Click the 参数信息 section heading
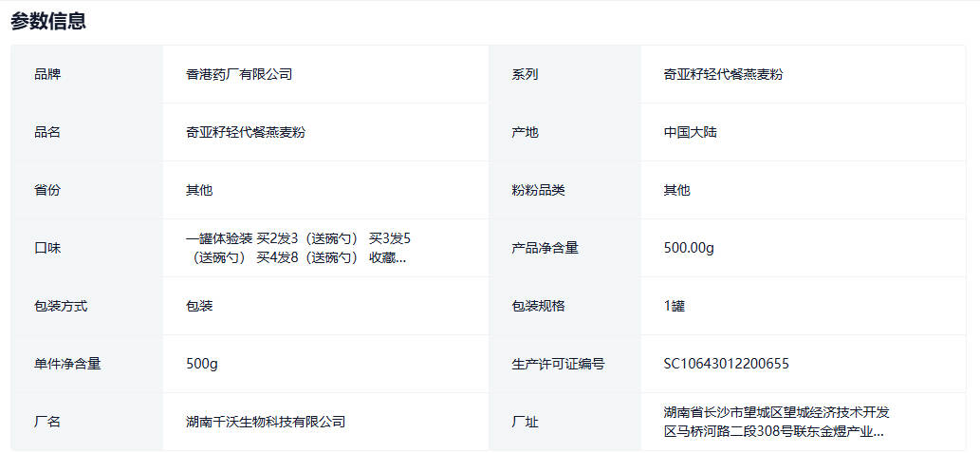Viewport: 980px width, 453px height. click(x=48, y=21)
